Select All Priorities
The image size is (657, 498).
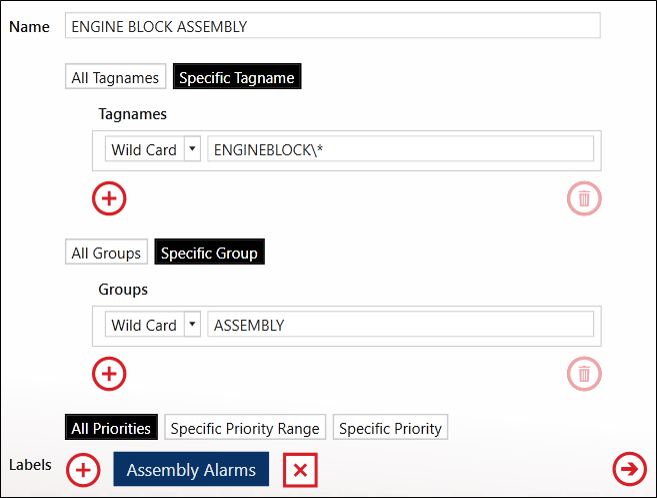click(111, 427)
